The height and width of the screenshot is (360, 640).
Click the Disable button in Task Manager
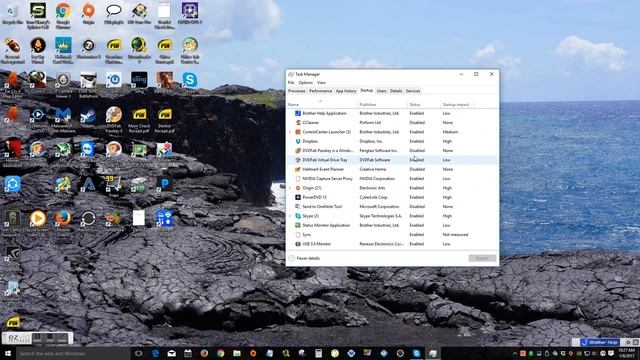click(x=482, y=258)
